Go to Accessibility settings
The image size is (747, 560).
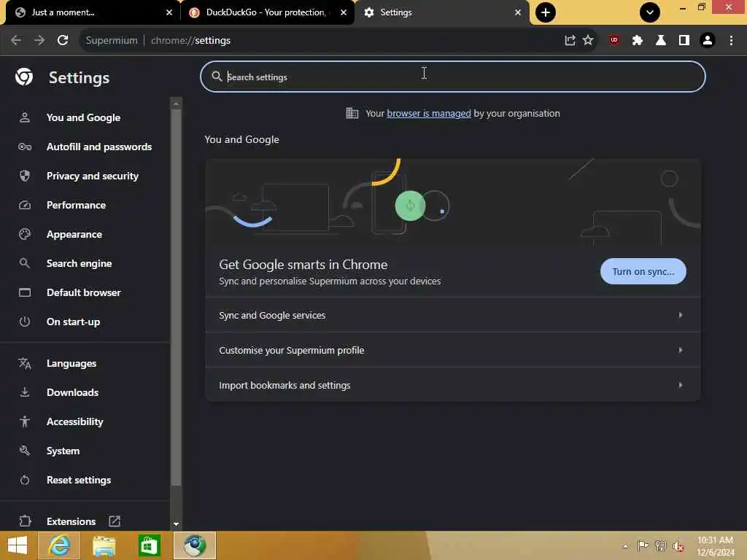pos(85,421)
